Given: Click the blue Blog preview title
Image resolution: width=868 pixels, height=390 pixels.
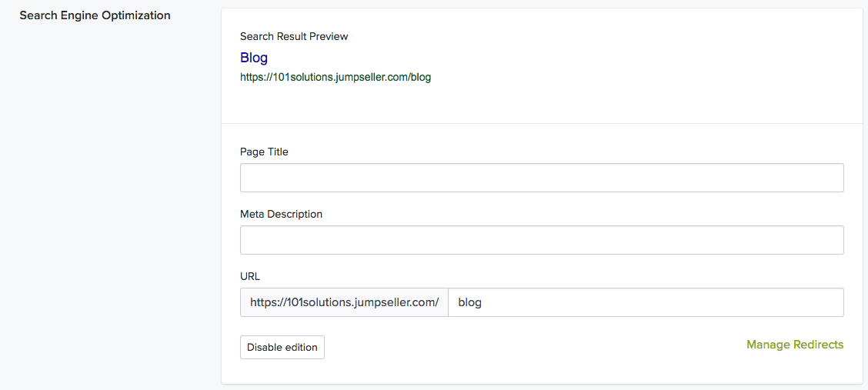Looking at the screenshot, I should point(254,58).
